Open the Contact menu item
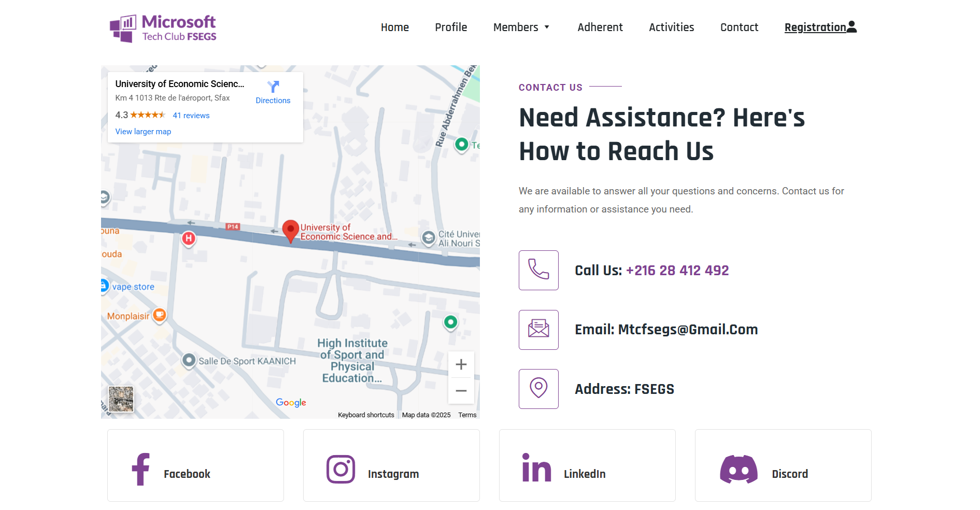Screen dimensions: 980x510 click(739, 27)
